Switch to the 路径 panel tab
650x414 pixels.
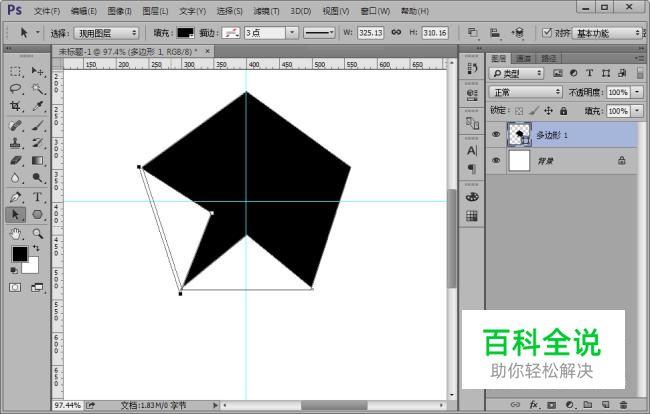click(x=548, y=58)
